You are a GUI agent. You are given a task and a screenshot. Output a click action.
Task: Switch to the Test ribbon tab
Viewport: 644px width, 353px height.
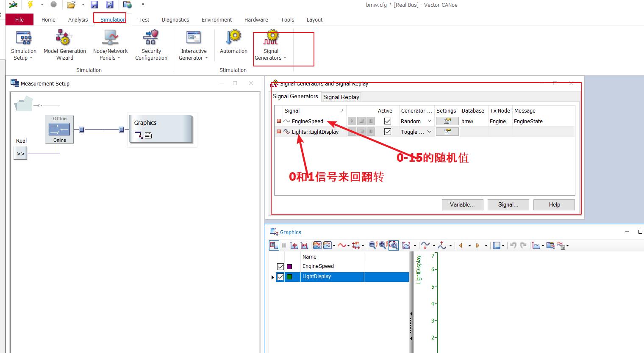[x=144, y=19]
